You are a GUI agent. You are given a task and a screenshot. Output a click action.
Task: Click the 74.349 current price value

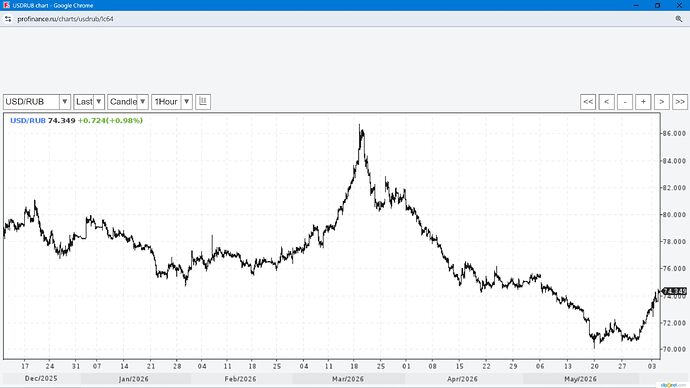pyautogui.click(x=62, y=121)
